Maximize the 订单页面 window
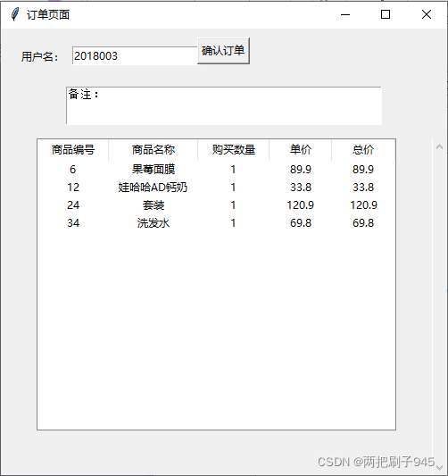This screenshot has height=476, width=448. coord(386,14)
